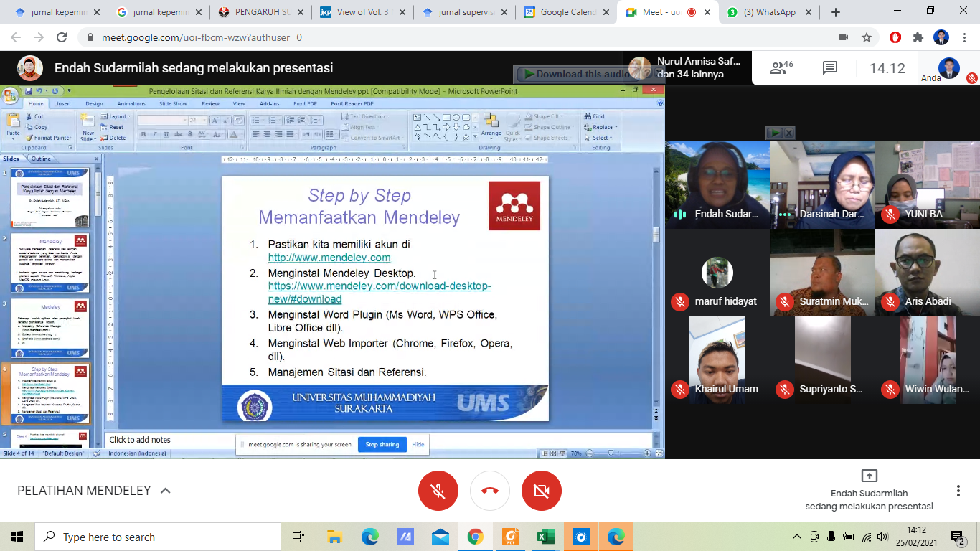Switch to the Google Calendar browser tab
This screenshot has width=980, height=551.
coord(568,12)
